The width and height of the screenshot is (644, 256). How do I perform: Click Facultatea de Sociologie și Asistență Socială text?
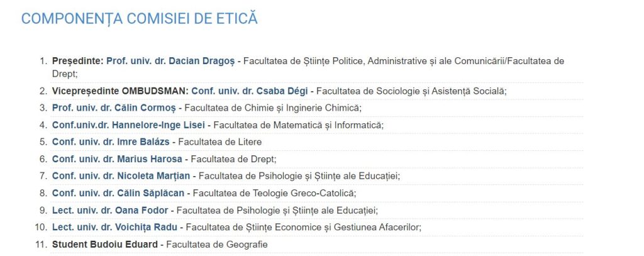point(411,91)
